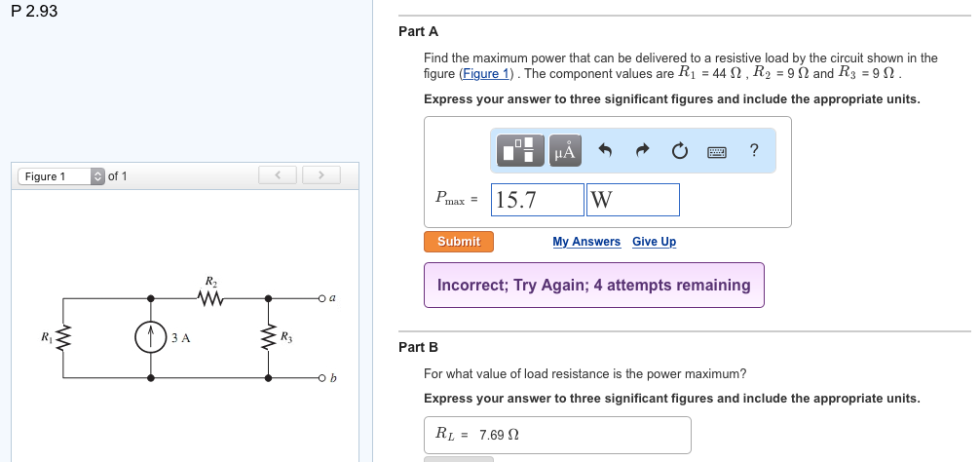Select the Part B heading
This screenshot has width=980, height=462.
coord(419,347)
